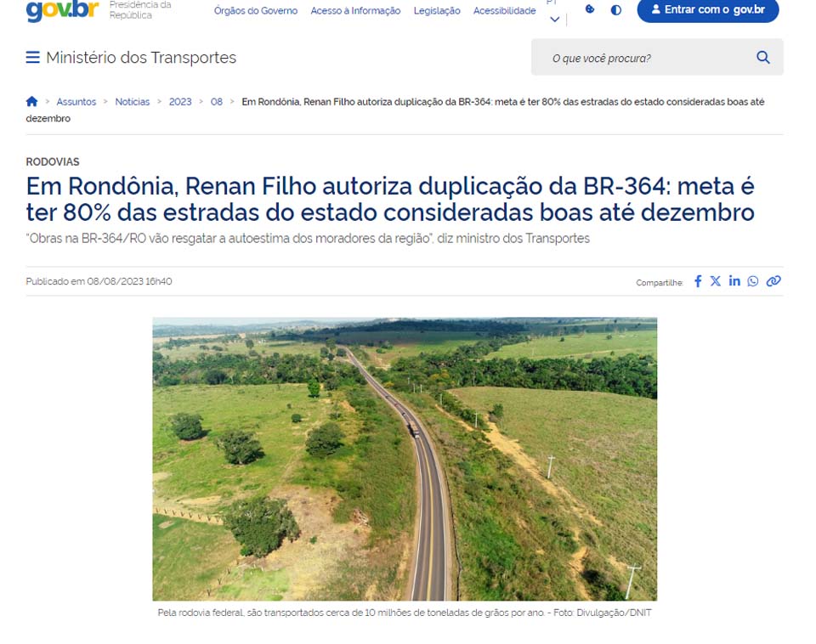Go to home via breadcrumb house icon
The width and height of the screenshot is (816, 644).
[x=31, y=101]
